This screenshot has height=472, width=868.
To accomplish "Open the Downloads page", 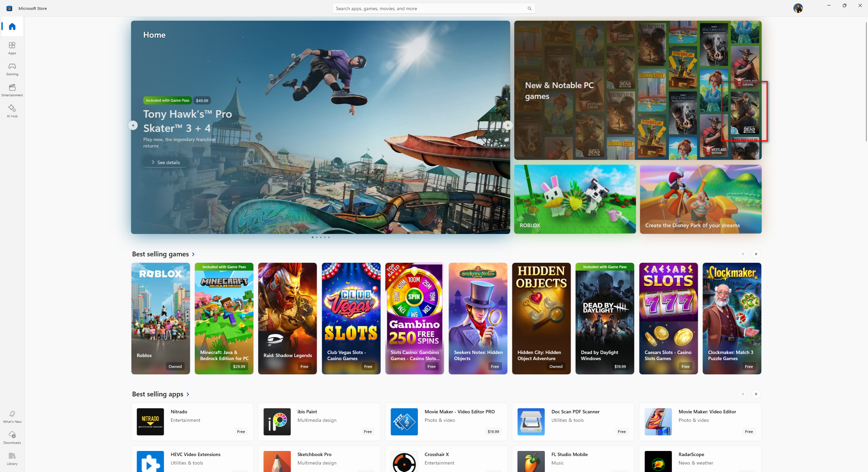I will [x=12, y=438].
